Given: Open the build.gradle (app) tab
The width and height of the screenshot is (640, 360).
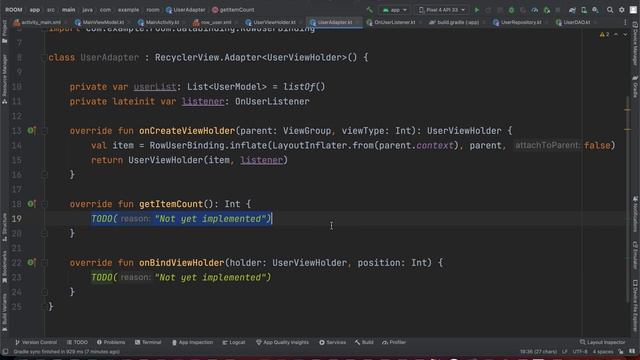Looking at the screenshot, I should pos(454,22).
